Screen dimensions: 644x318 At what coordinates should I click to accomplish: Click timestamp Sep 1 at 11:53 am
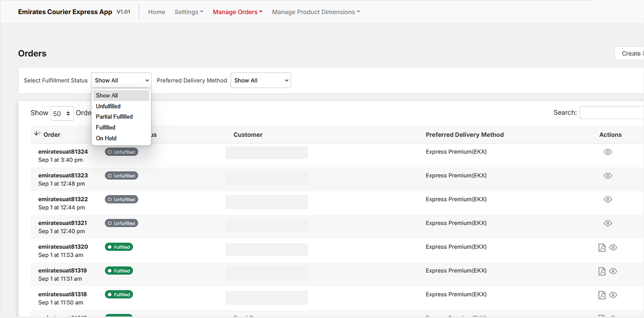61,255
